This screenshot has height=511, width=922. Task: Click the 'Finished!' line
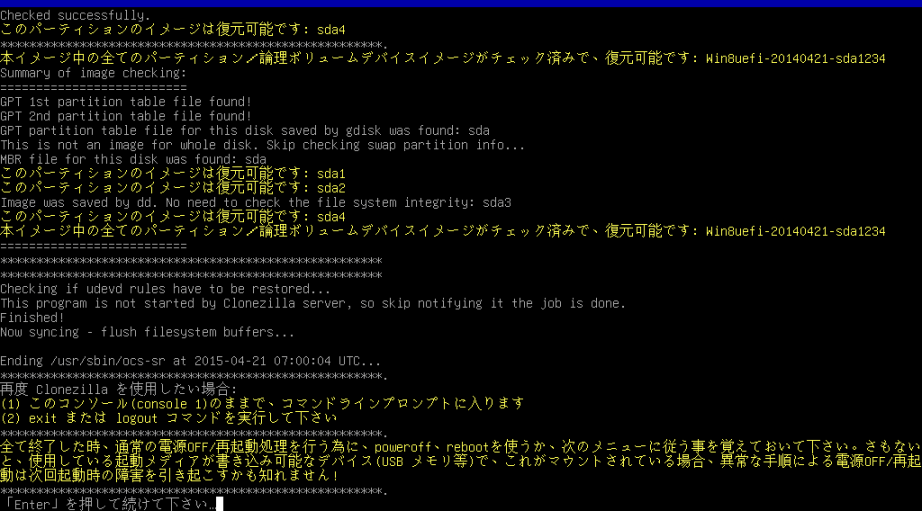pos(32,318)
